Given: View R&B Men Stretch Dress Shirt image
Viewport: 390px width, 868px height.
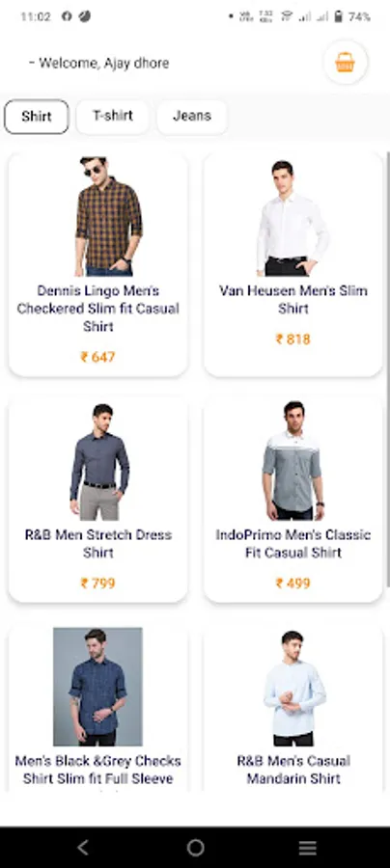Looking at the screenshot, I should [99, 462].
